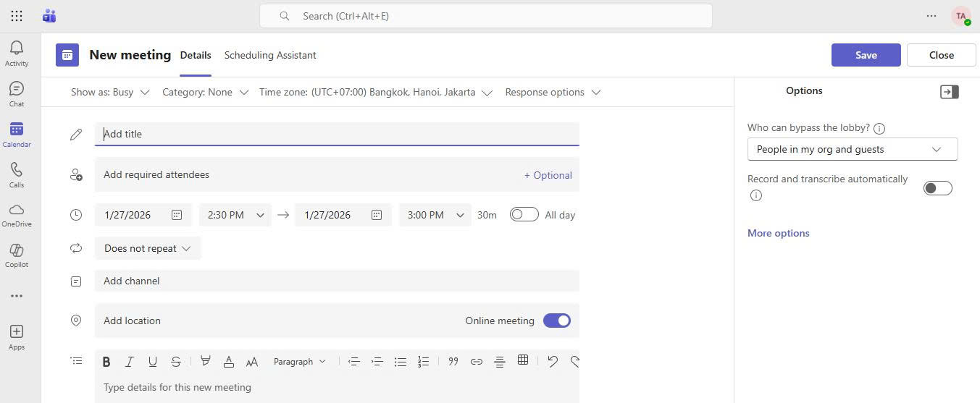Open the lobby bypass dropdown
The width and height of the screenshot is (980, 403).
tap(852, 149)
